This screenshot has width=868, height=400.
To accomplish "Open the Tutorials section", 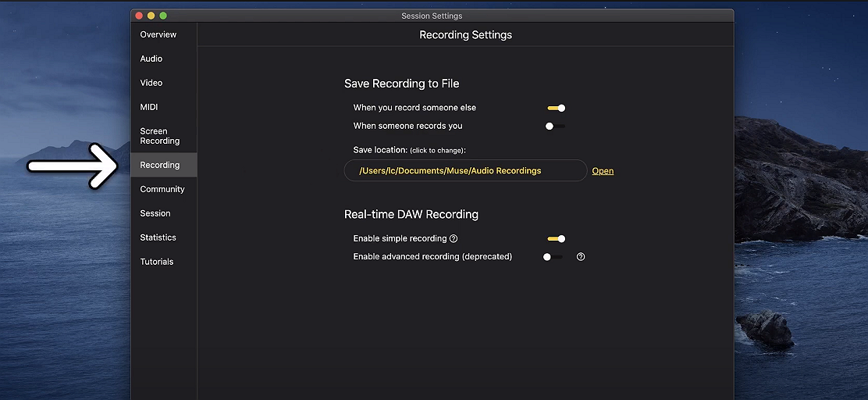I will 157,262.
